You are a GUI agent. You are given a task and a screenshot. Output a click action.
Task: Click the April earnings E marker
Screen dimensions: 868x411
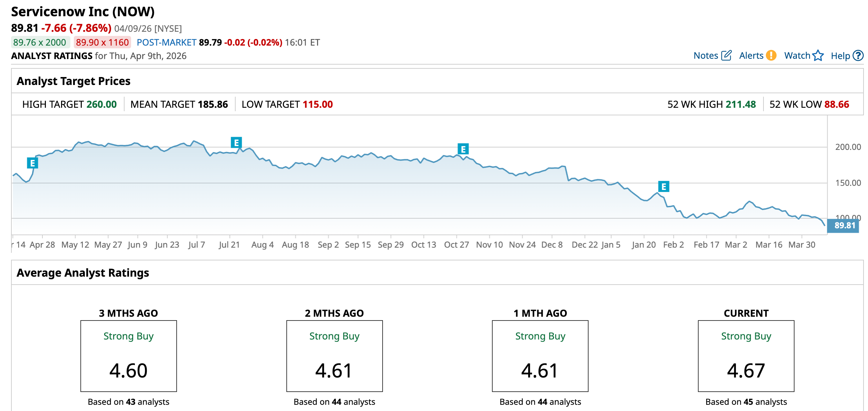tap(32, 163)
